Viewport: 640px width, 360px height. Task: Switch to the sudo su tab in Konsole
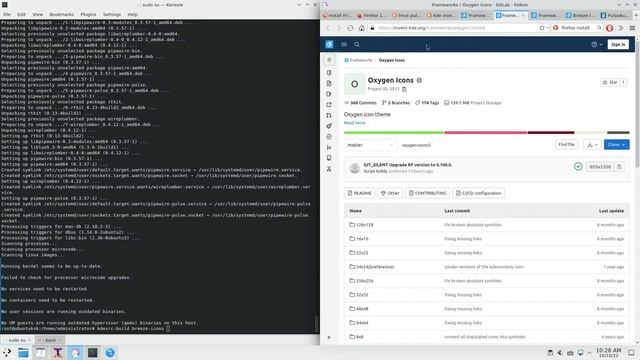pyautogui.click(x=17, y=340)
